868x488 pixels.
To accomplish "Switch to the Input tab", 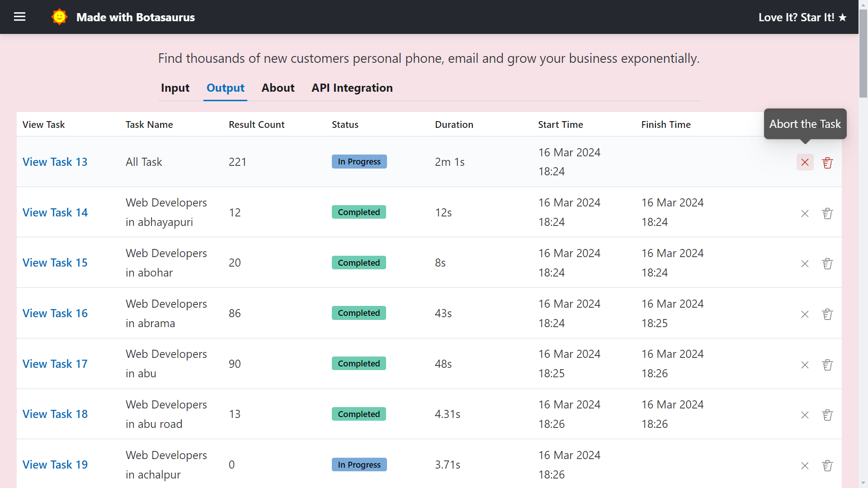I will [175, 88].
